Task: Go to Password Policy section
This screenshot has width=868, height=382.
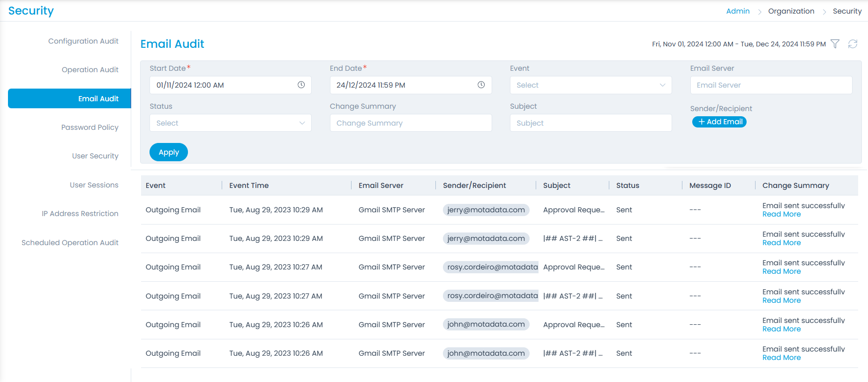Action: point(90,127)
